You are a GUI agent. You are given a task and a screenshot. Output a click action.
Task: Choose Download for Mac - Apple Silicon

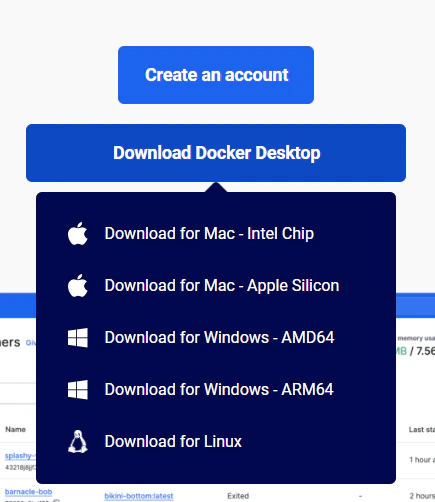click(x=216, y=285)
